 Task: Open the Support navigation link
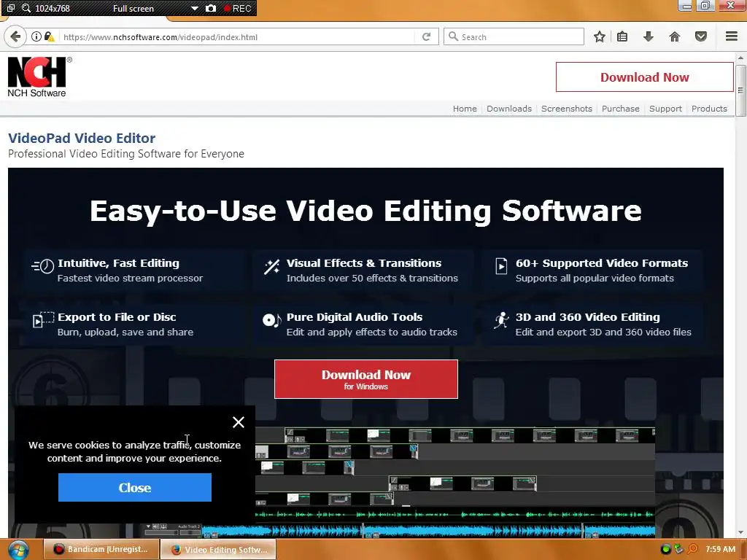point(665,109)
